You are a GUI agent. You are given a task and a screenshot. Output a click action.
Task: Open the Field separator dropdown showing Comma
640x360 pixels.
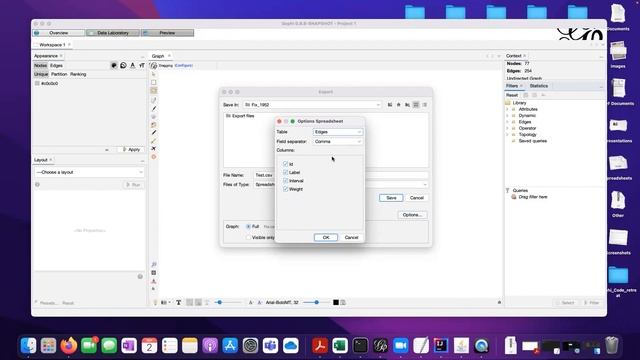(338, 141)
